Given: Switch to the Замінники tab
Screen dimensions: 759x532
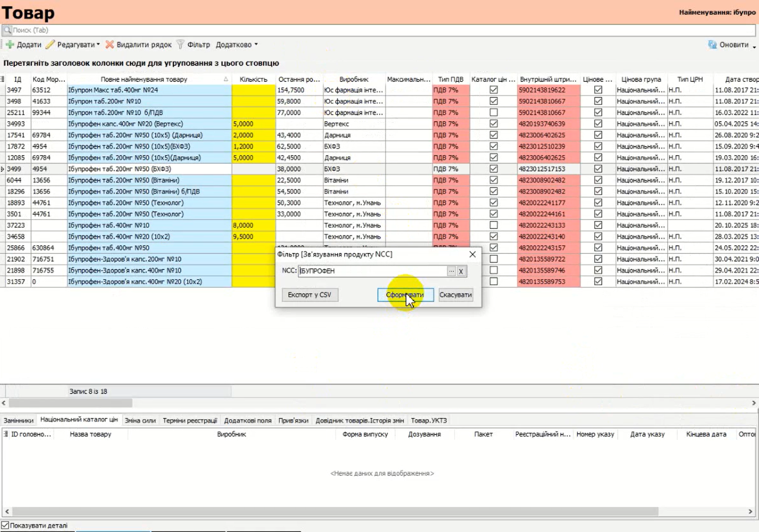Looking at the screenshot, I should [x=19, y=420].
